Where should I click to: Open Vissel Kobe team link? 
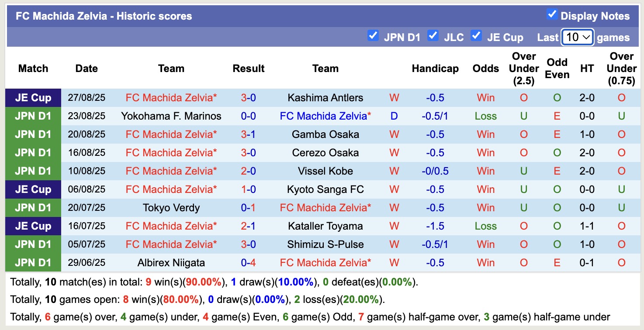(325, 171)
